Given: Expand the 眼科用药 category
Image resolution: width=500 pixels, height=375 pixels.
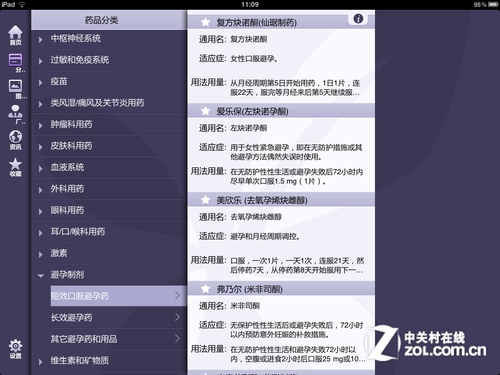Looking at the screenshot, I should 109,210.
